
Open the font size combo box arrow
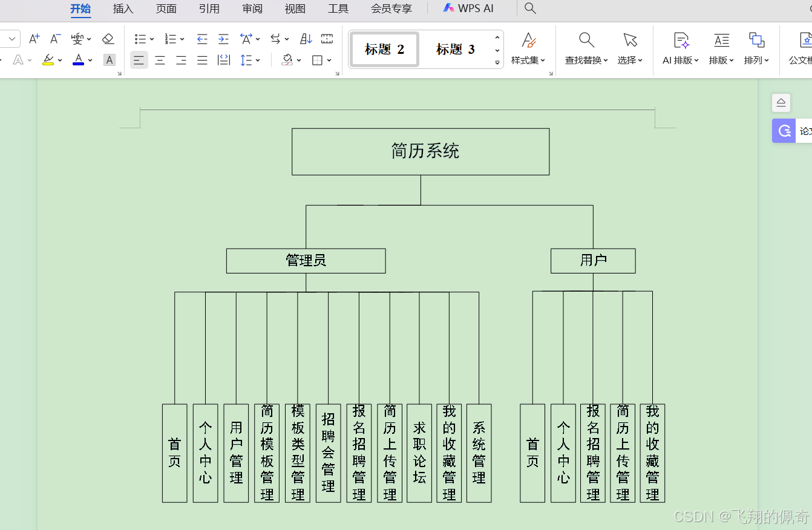[12, 39]
